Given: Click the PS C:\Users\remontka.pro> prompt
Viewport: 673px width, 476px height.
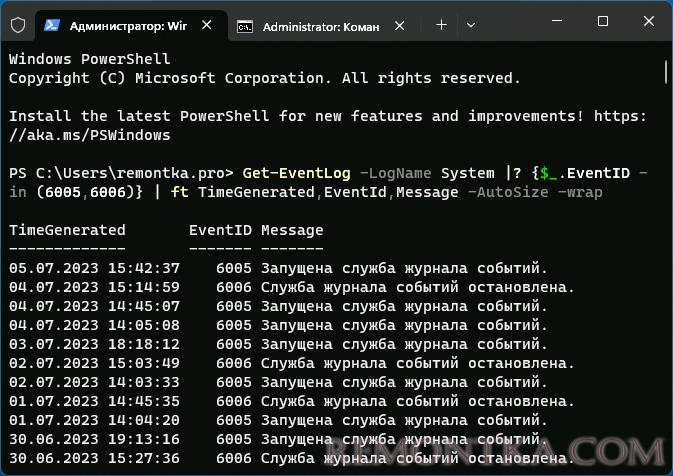Looking at the screenshot, I should tap(121, 173).
